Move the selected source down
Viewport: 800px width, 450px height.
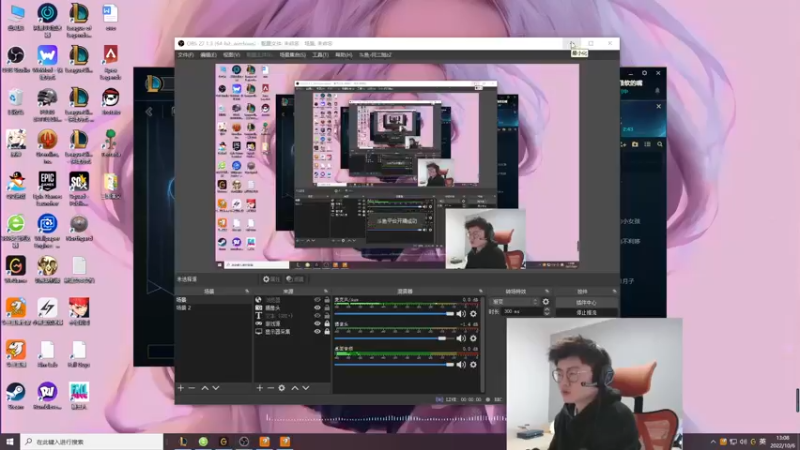pos(306,388)
